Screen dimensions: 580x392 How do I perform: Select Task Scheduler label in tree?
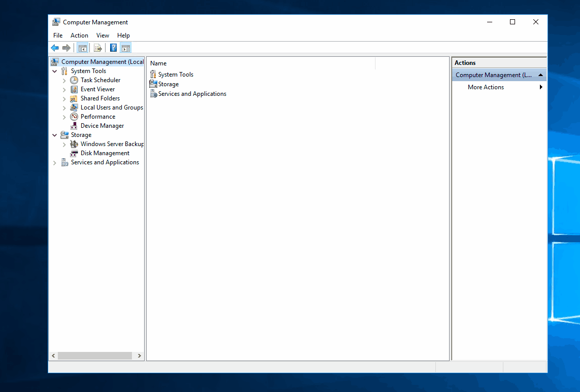coord(100,80)
